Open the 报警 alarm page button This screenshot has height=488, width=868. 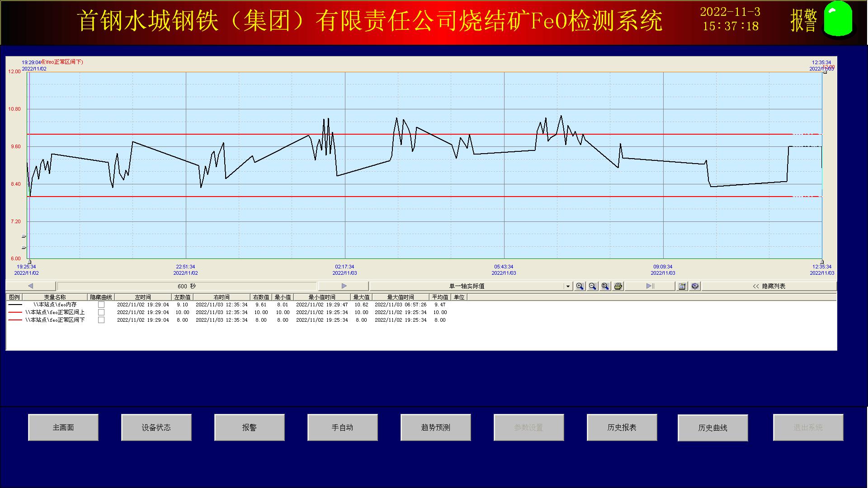(x=250, y=427)
